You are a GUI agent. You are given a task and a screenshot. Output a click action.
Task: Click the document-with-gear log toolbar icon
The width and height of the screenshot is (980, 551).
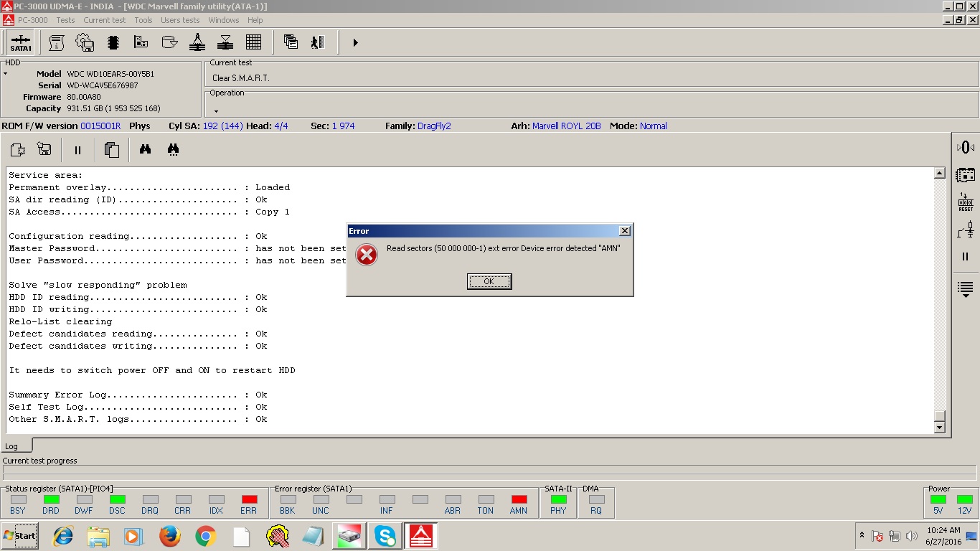point(18,150)
